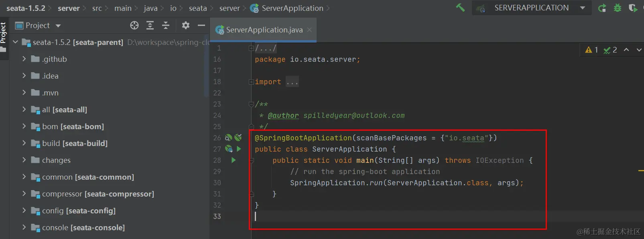Click the yellow warning stripe marker in scrollbar
Image resolution: width=644 pixels, height=239 pixels.
pyautogui.click(x=641, y=171)
